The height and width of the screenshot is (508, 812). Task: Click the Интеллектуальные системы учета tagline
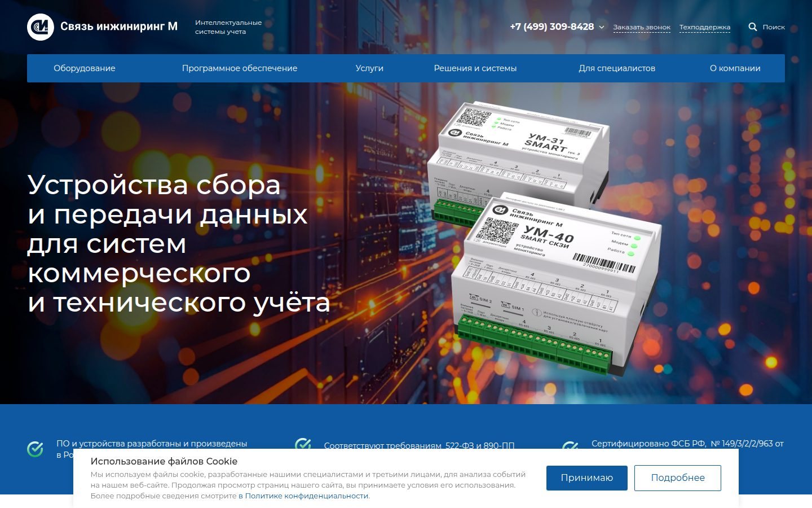(228, 27)
